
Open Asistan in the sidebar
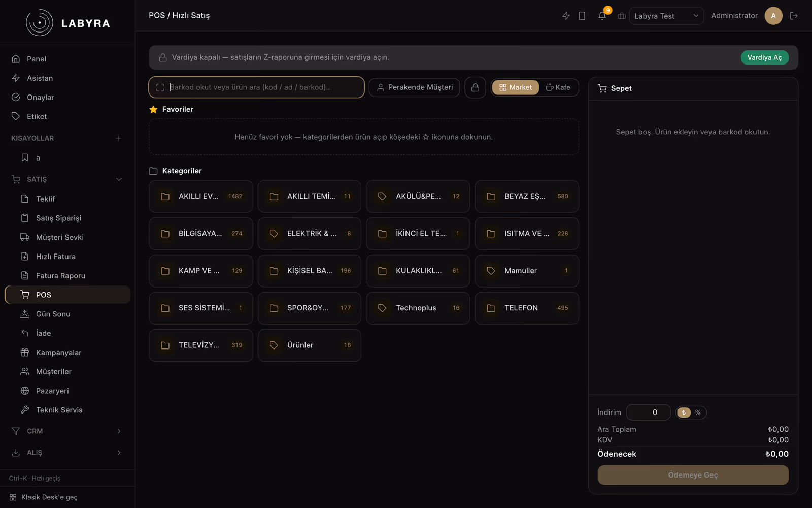67,78
